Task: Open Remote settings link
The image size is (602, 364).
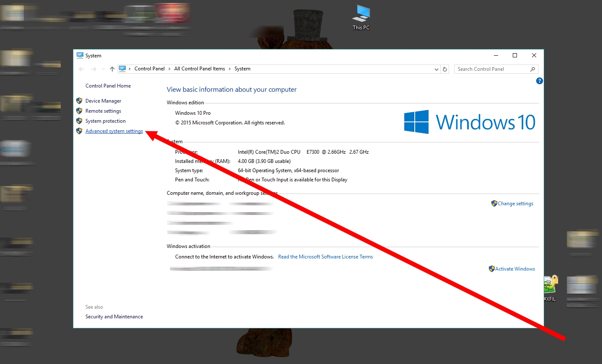Action: pos(103,111)
